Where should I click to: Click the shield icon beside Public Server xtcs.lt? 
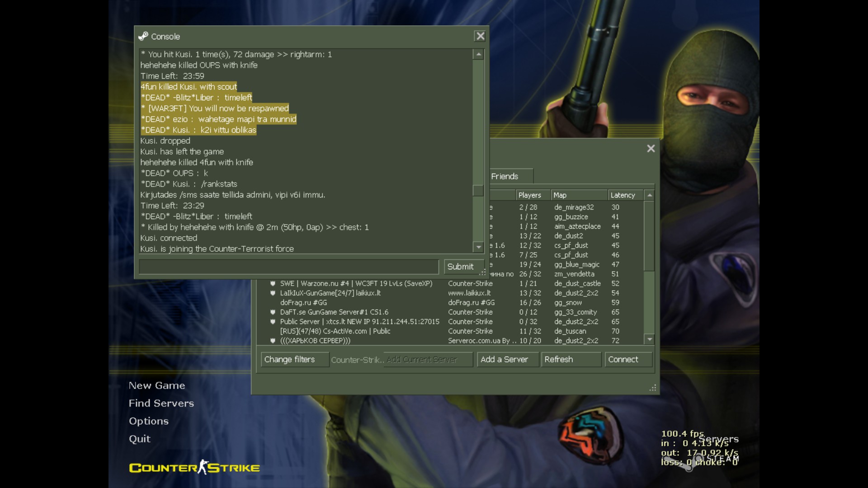pyautogui.click(x=273, y=322)
